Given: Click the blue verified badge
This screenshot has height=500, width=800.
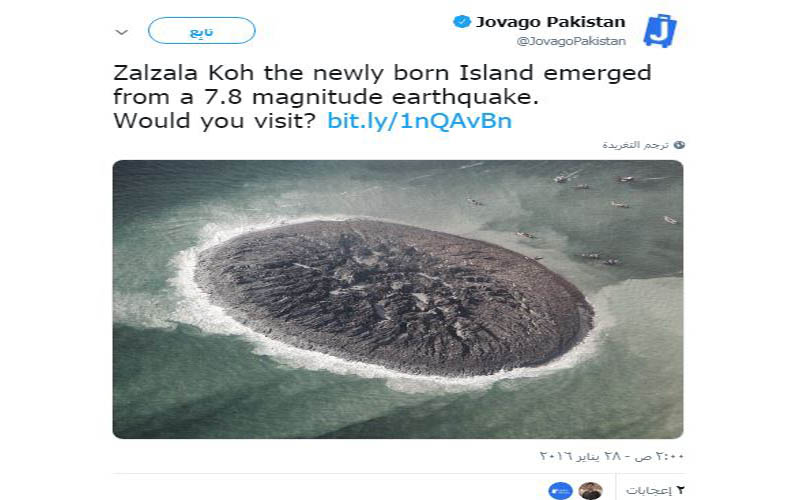Looking at the screenshot, I should 462,21.
